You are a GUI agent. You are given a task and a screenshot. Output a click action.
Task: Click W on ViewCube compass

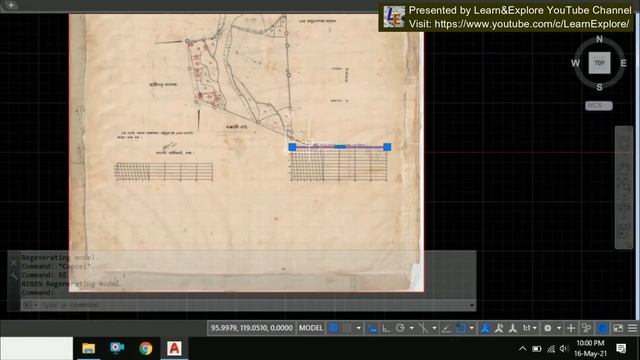(x=575, y=63)
